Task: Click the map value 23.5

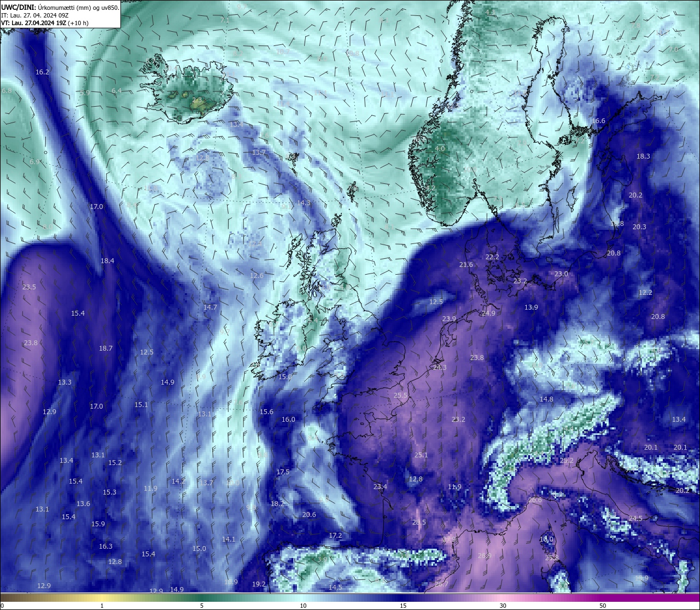Action: pos(29,287)
